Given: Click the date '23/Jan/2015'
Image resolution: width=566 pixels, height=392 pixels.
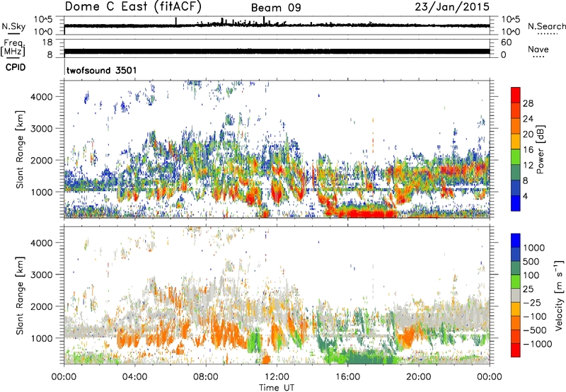Looking at the screenshot, I should (452, 6).
